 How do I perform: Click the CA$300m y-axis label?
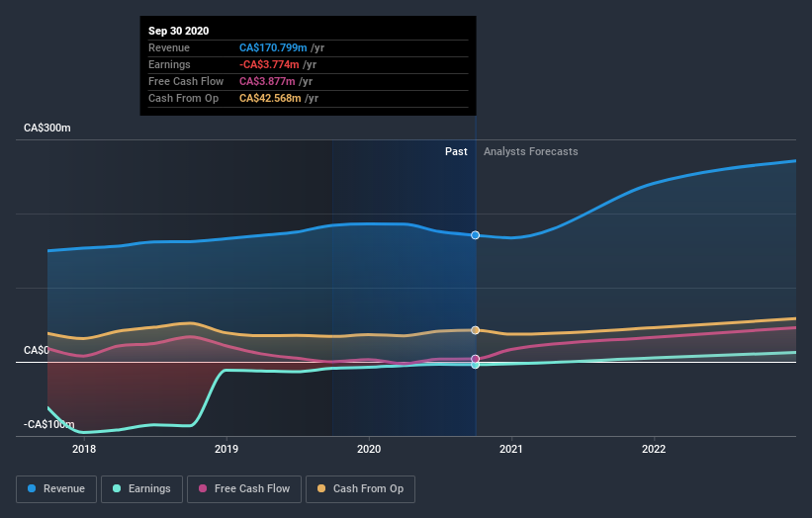(x=47, y=128)
